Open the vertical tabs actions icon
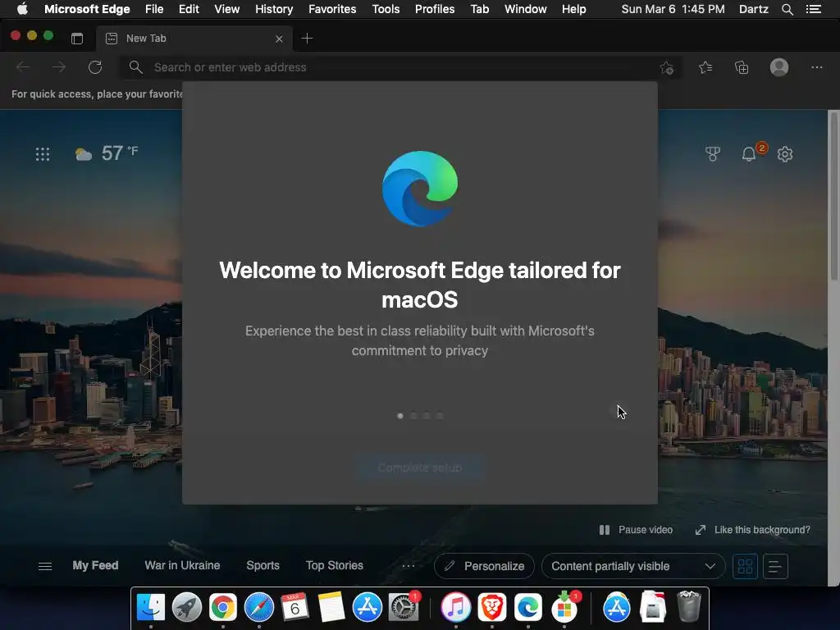The image size is (840, 630). (x=77, y=39)
